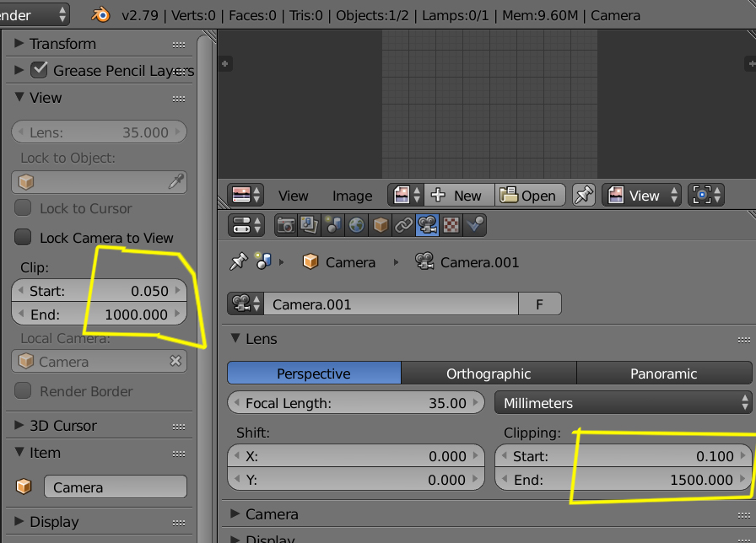Open the Constraints chain-link tab
Viewport: 756px width, 543px height.
[403, 225]
